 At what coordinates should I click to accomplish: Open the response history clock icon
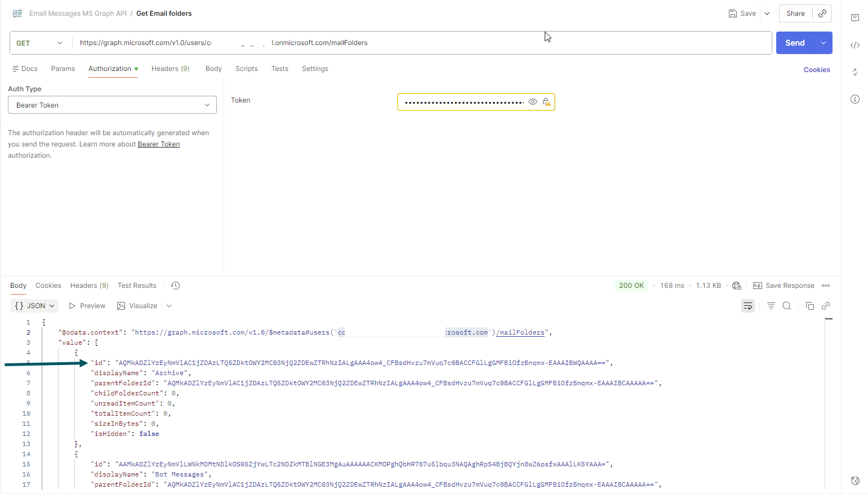[175, 286]
